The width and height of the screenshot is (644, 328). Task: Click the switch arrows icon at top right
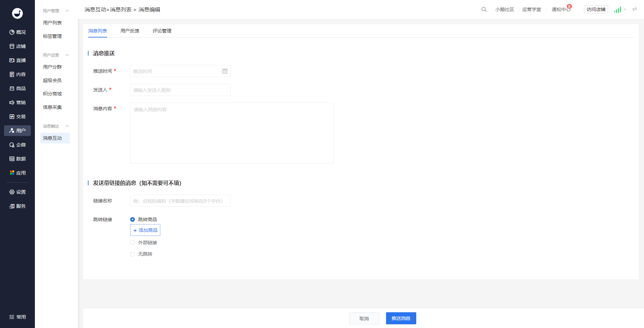point(634,9)
